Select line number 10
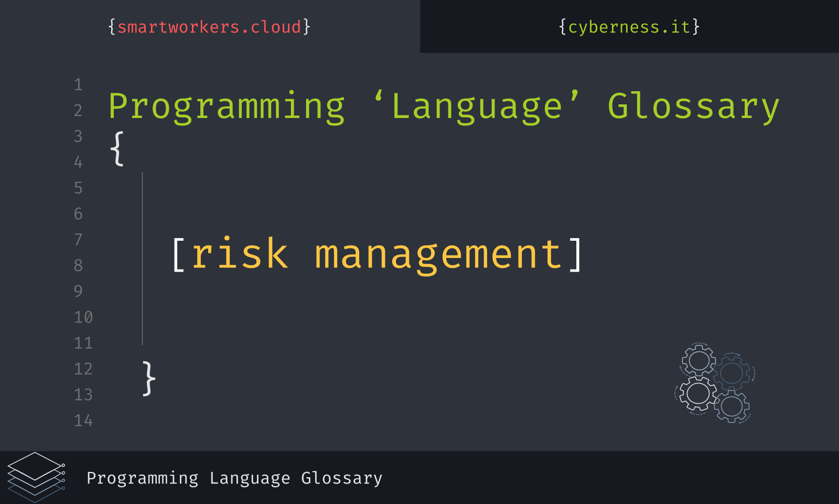Image resolution: width=839 pixels, height=504 pixels. 83,317
